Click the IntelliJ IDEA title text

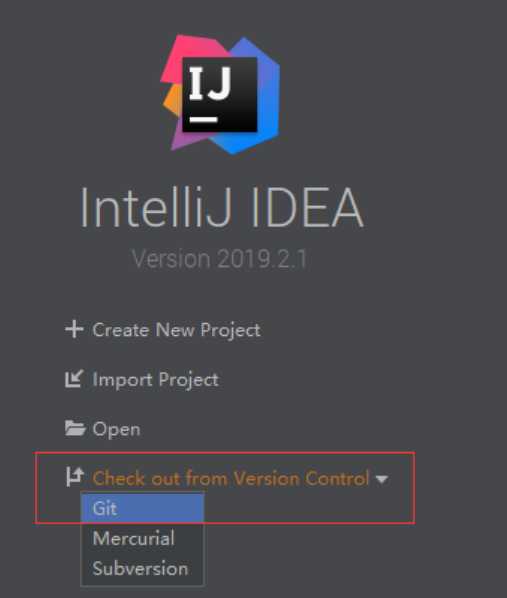coord(222,209)
